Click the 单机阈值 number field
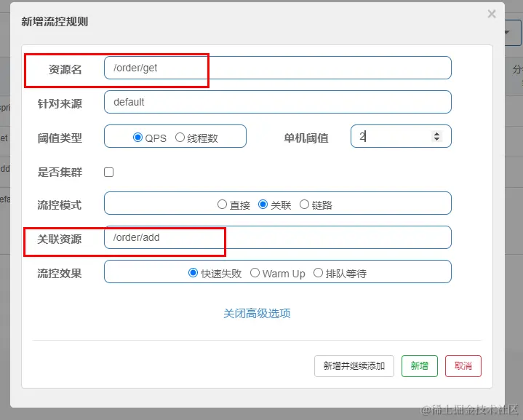 tap(401, 136)
